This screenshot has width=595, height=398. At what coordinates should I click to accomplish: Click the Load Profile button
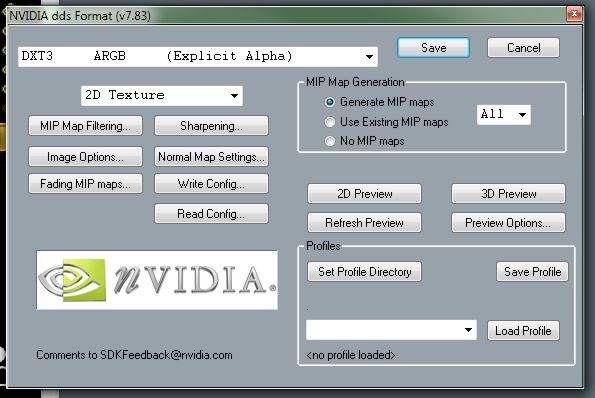(523, 331)
